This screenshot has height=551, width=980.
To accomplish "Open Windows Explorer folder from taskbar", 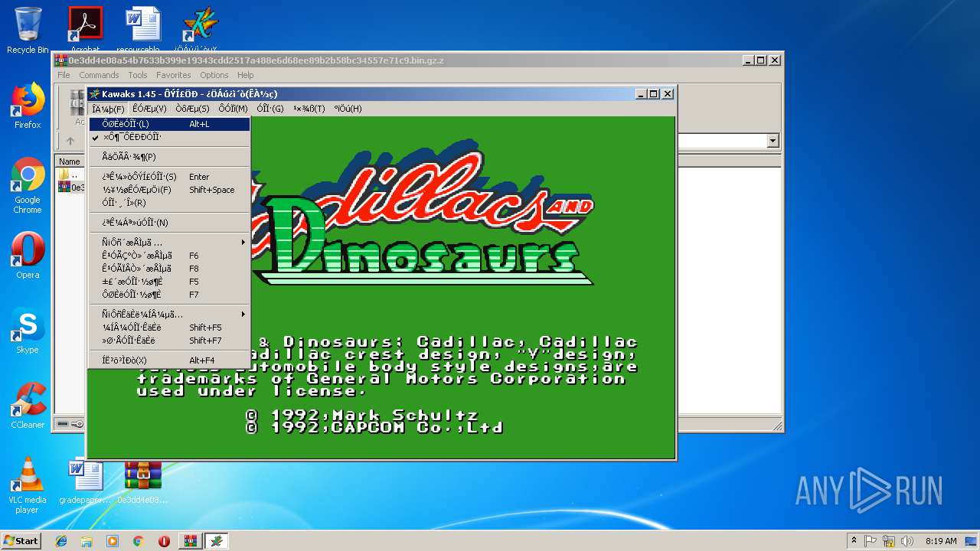I will 87,541.
